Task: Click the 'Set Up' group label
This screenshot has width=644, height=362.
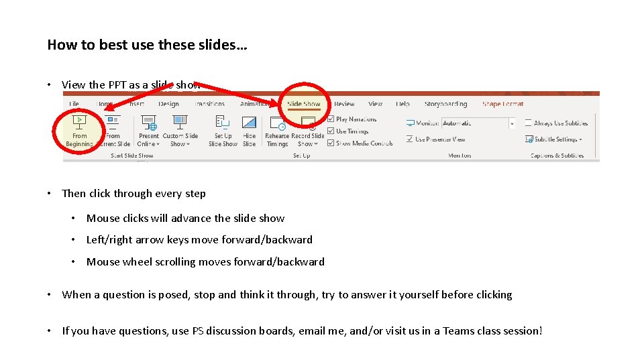Action: (x=301, y=156)
